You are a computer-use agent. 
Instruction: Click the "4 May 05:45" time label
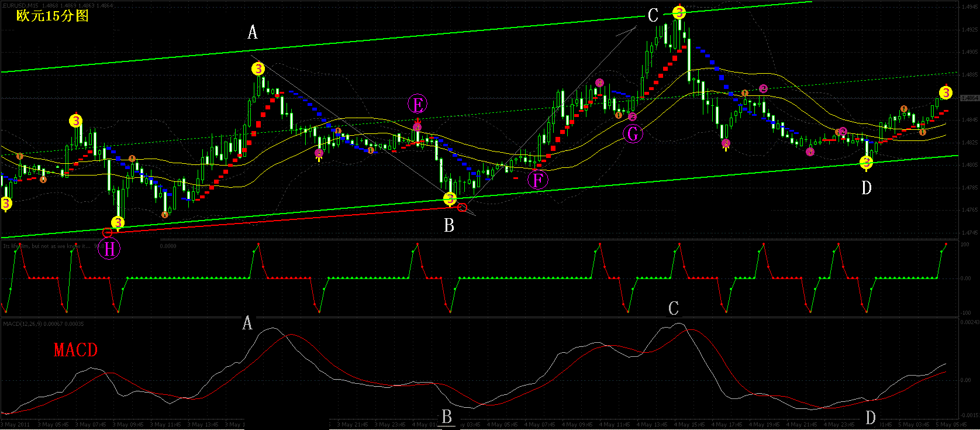point(502,425)
